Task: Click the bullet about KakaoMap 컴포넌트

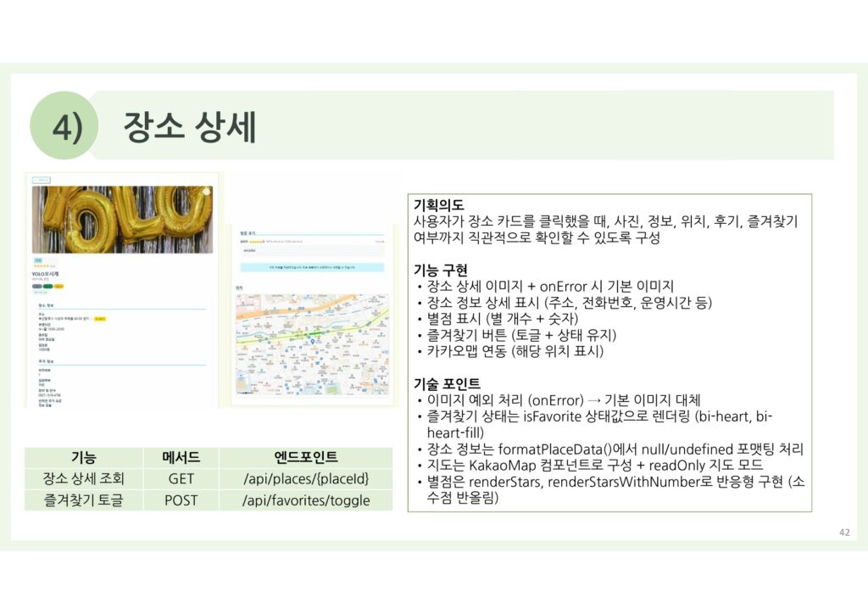Action: tap(595, 465)
